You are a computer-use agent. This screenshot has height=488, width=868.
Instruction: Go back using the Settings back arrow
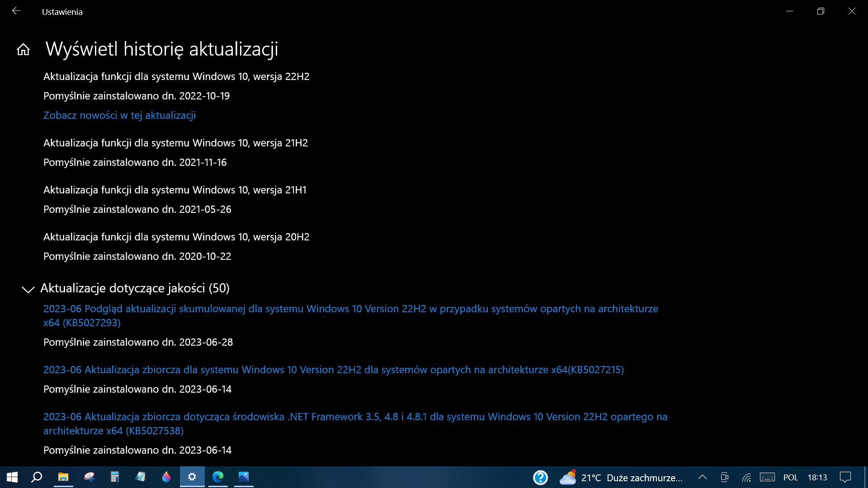[16, 11]
